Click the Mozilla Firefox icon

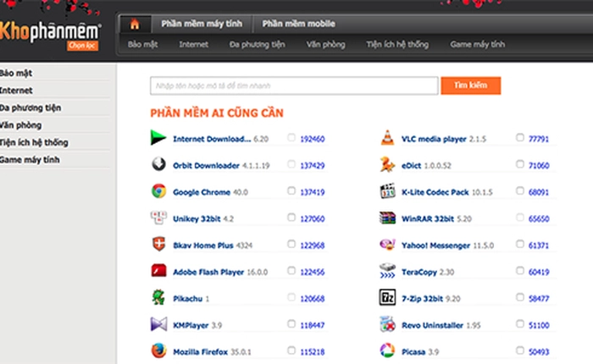(x=158, y=350)
